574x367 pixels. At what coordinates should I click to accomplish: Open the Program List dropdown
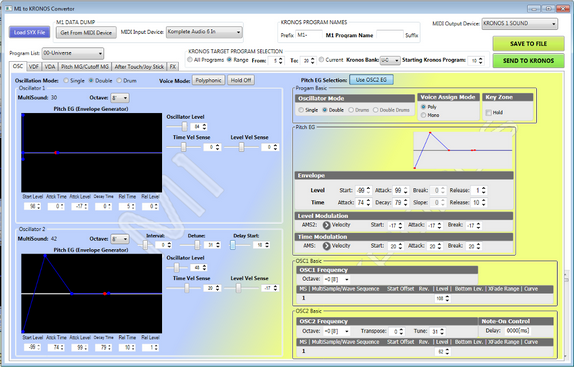(x=72, y=53)
